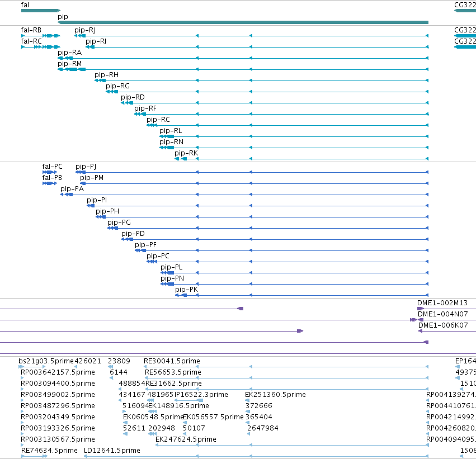Select transcript pip-RL

coord(171,131)
